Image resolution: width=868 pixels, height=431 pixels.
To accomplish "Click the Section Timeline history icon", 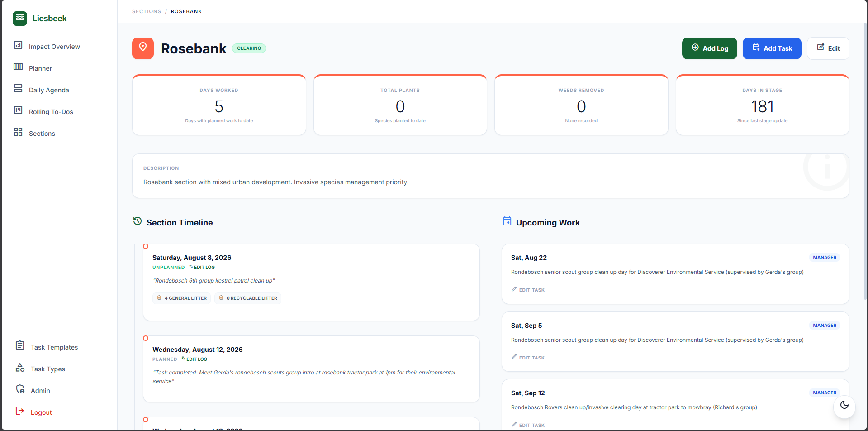I will [x=138, y=221].
